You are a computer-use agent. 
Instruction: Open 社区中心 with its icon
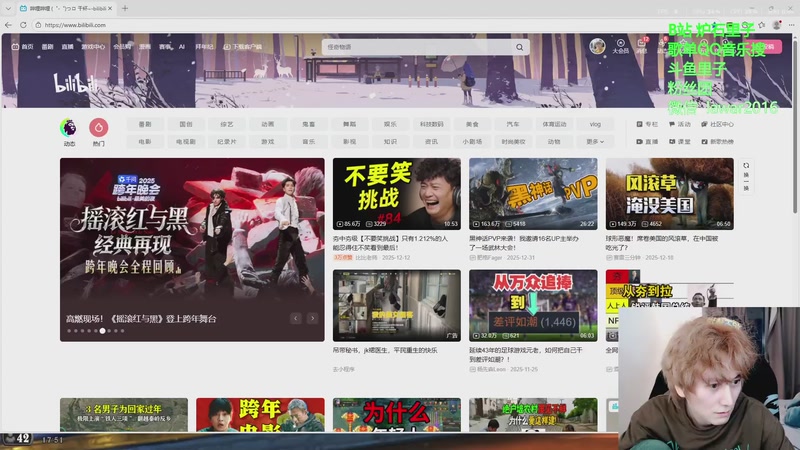click(x=717, y=124)
